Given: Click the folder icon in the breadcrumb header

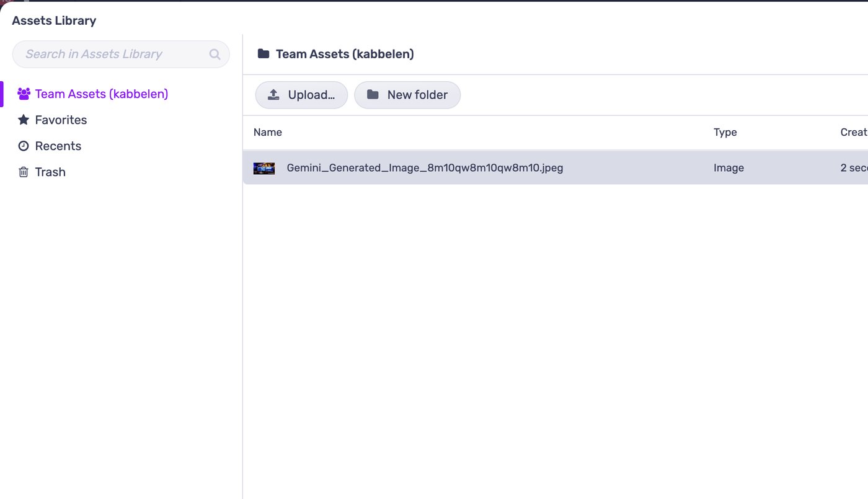Looking at the screenshot, I should coord(263,54).
